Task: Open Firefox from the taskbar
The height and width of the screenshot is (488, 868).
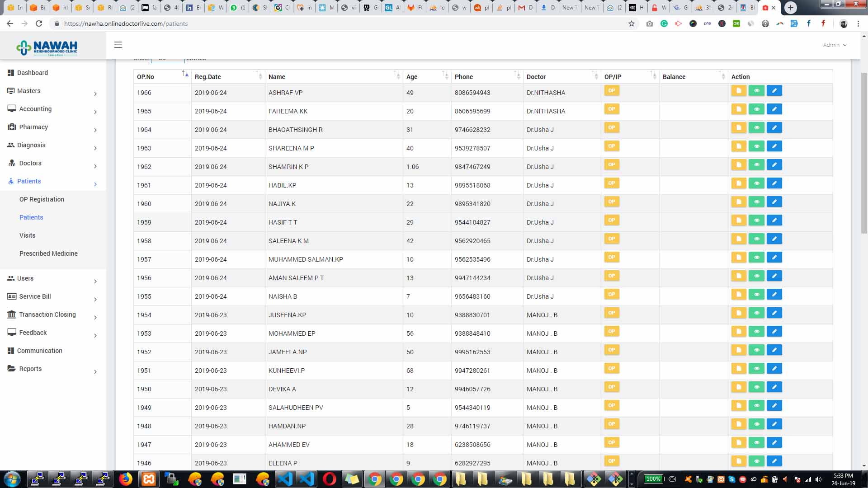Action: pos(126,479)
